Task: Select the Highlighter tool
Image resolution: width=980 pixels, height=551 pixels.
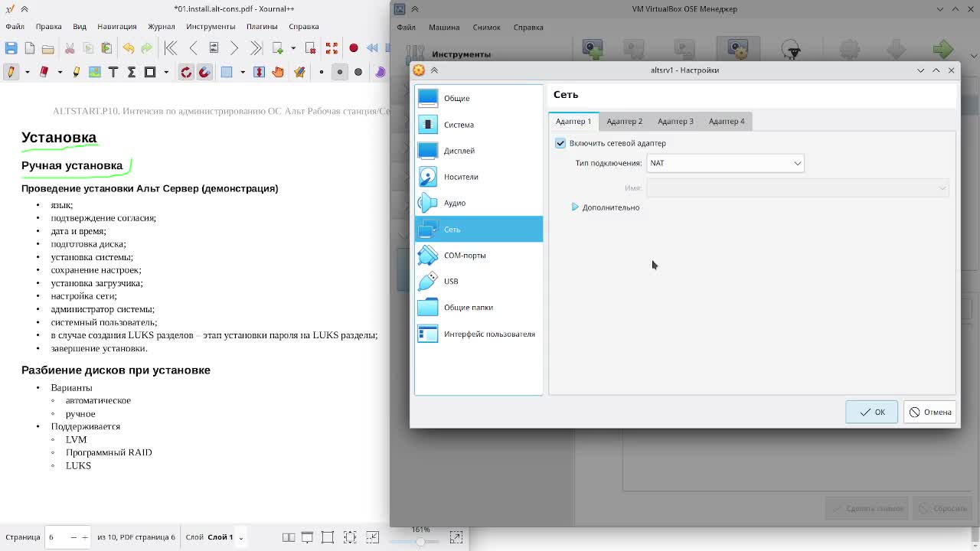Action: pos(77,72)
